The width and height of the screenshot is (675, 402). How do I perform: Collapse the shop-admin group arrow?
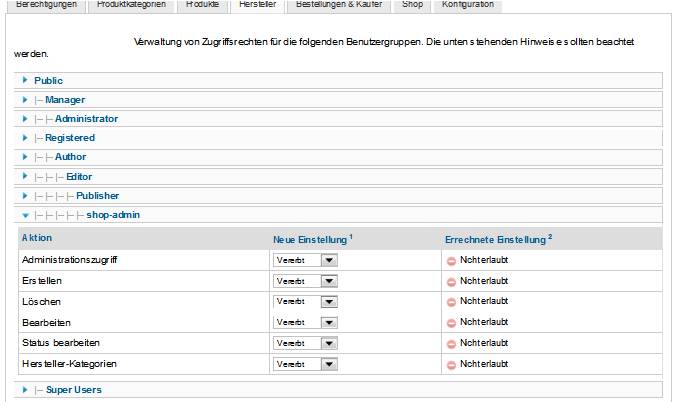pyautogui.click(x=25, y=215)
